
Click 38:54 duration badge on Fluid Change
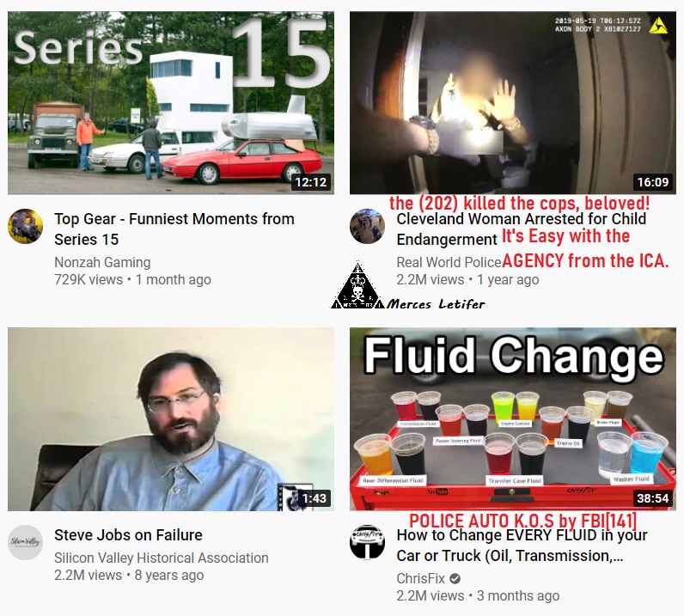click(x=653, y=498)
